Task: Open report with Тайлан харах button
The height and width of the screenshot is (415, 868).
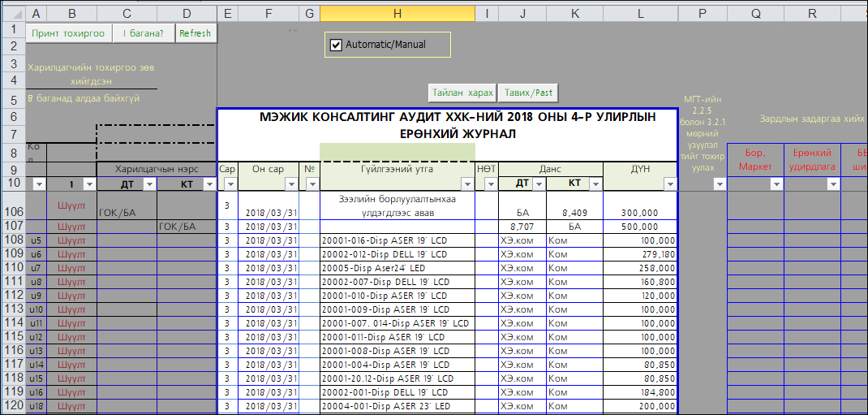Action: (x=462, y=93)
